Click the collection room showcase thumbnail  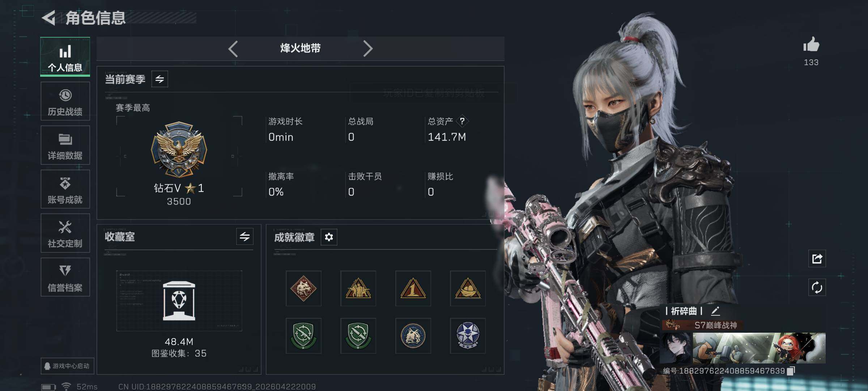click(x=179, y=301)
